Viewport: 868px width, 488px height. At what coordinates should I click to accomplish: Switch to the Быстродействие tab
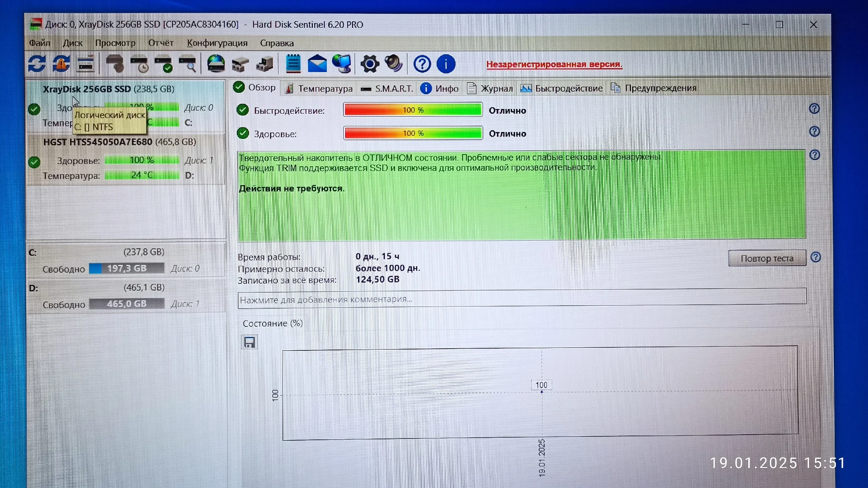coord(562,89)
